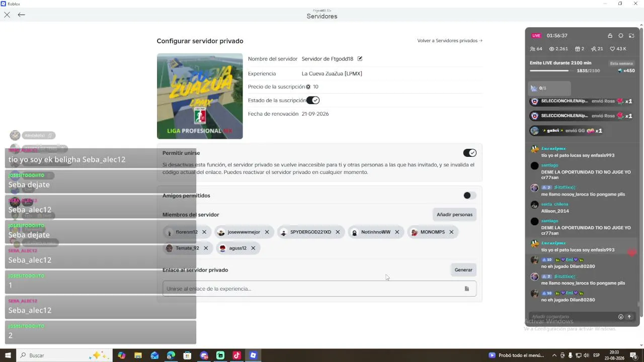The width and height of the screenshot is (644, 362).
Task: Click the LIVE chat scrollbar
Action: point(638,304)
